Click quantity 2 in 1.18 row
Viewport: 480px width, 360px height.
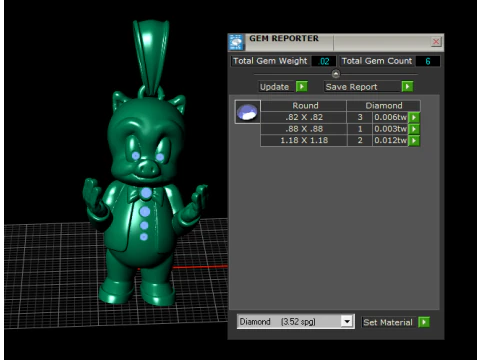tap(360, 140)
